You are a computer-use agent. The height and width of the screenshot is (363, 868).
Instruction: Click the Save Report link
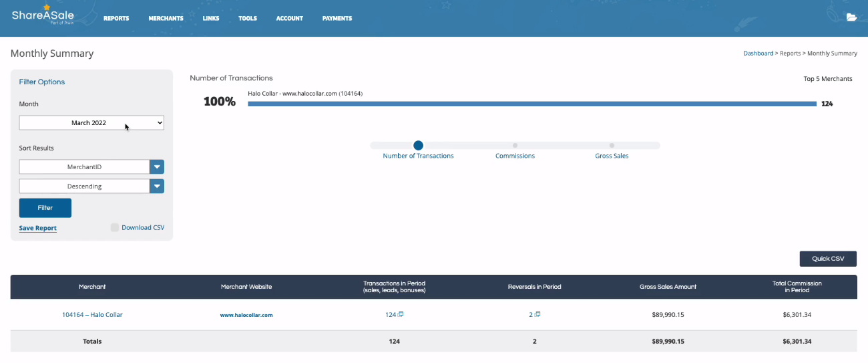tap(38, 228)
